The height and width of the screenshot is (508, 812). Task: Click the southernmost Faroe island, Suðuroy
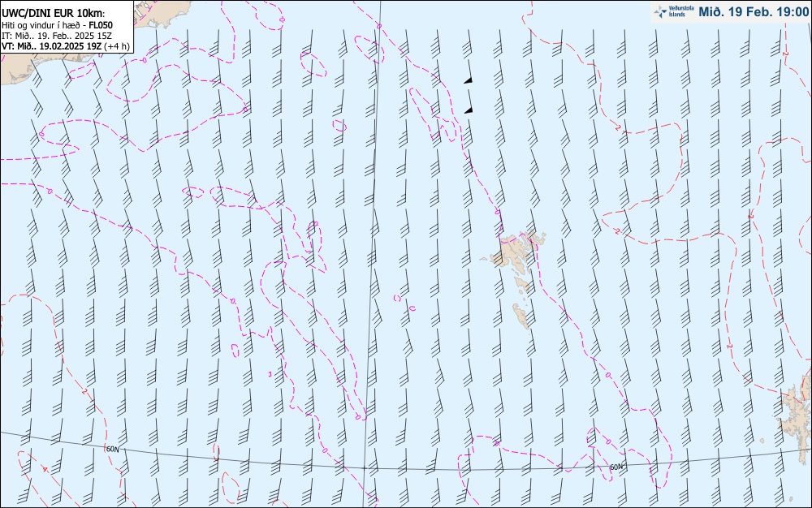point(521,316)
